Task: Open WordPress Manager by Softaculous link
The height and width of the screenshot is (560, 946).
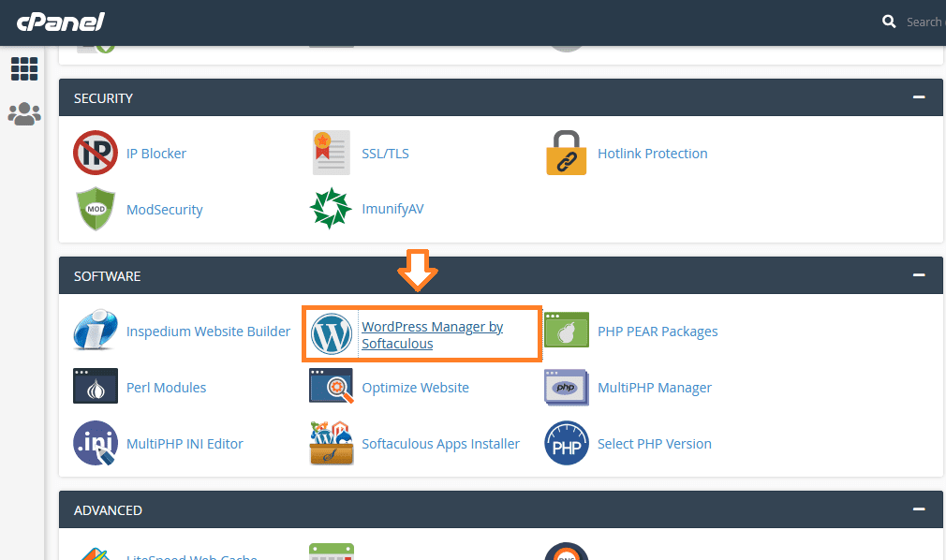Action: [x=432, y=335]
